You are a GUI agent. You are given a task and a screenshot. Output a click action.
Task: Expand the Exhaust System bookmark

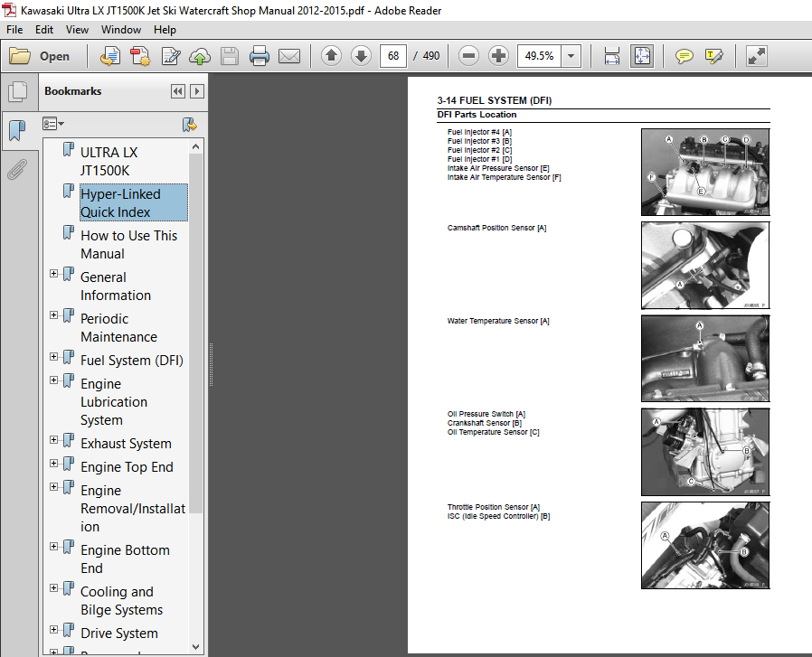pos(54,439)
